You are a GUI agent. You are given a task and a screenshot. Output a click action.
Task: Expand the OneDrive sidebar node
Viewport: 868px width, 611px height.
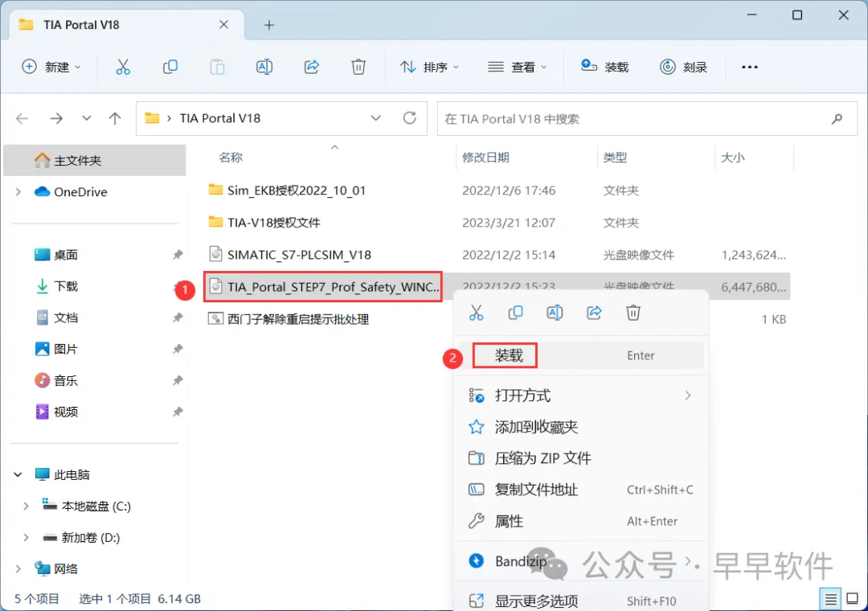tap(18, 191)
